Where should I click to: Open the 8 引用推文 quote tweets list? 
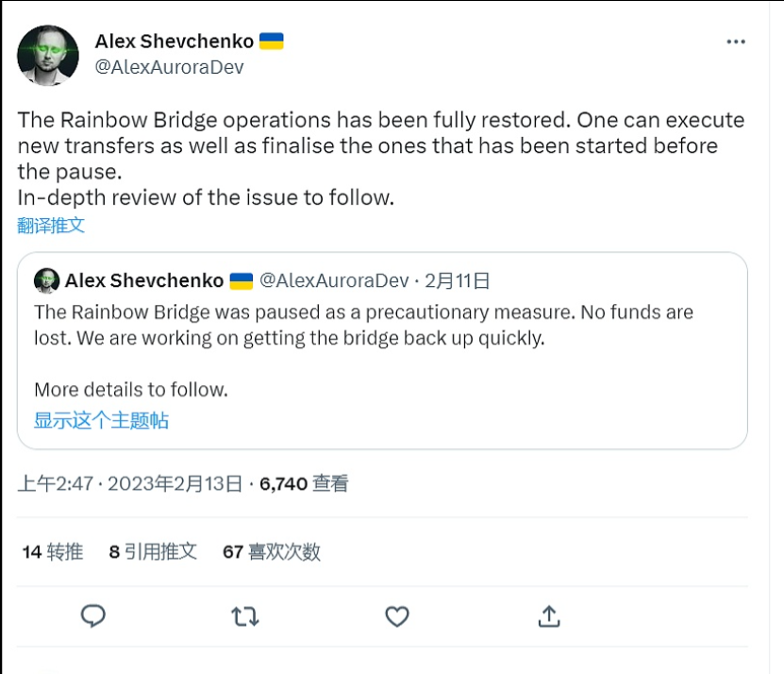tap(153, 552)
